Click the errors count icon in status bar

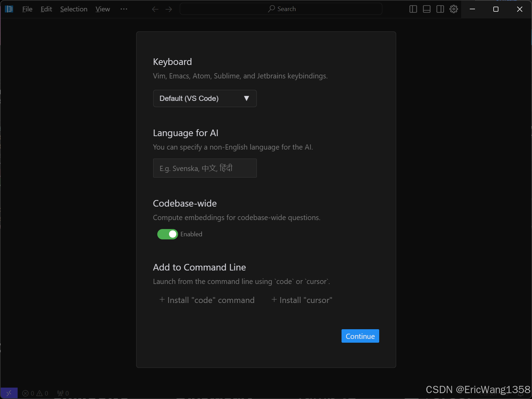click(28, 393)
